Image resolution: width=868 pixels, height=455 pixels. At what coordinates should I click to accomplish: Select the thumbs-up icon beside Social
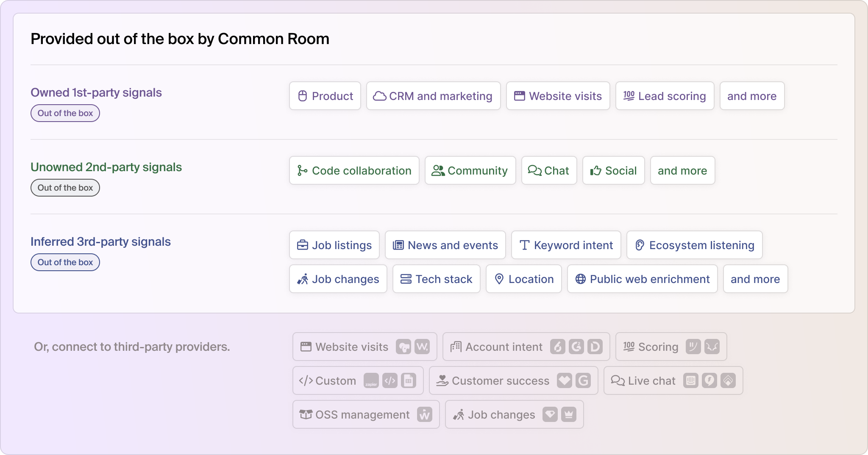596,171
